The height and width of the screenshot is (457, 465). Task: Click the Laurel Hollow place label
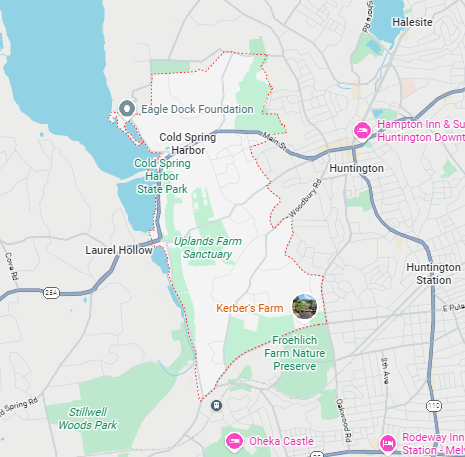point(119,250)
